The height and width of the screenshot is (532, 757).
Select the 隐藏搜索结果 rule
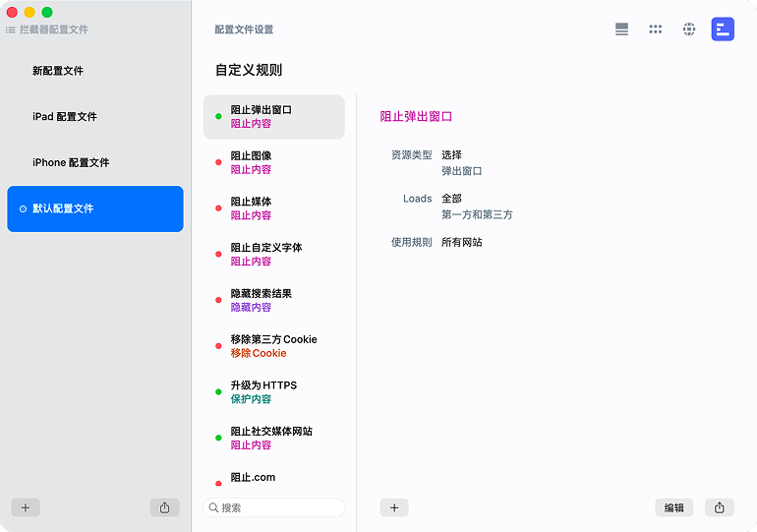point(273,300)
